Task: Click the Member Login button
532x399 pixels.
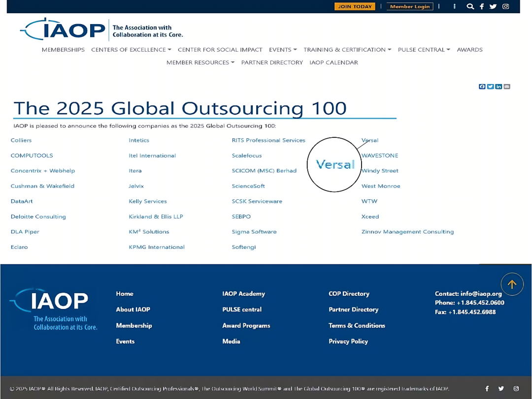Action: click(x=410, y=6)
